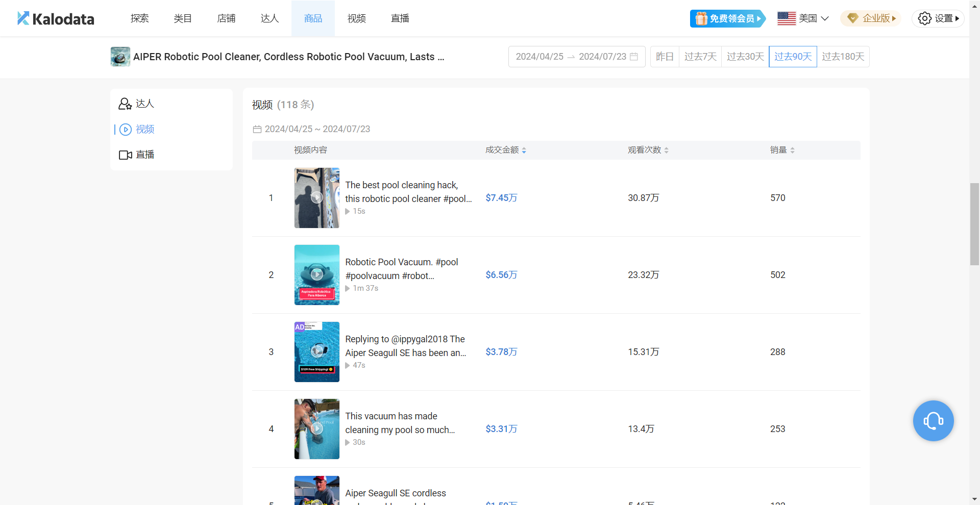Open the 达人 tab in top navigation

point(269,18)
